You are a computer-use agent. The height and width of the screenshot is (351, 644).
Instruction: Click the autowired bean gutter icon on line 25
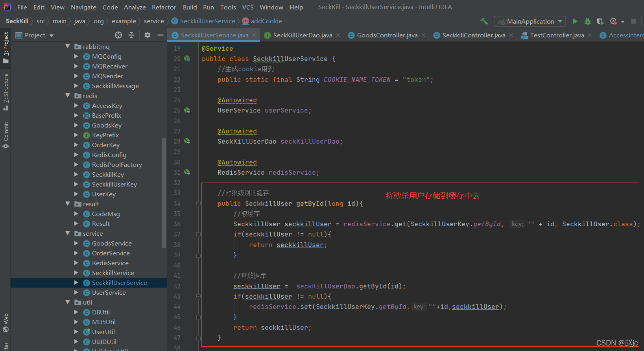(187, 111)
